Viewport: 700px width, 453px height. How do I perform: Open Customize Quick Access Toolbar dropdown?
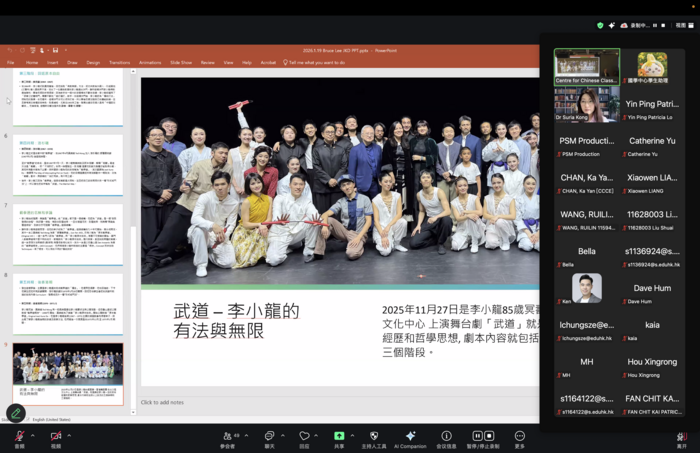tap(66, 50)
